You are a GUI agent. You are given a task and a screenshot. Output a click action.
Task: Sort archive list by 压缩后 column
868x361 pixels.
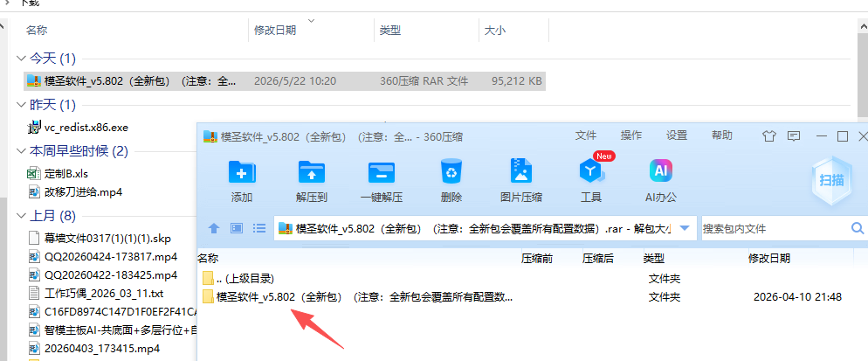click(597, 258)
